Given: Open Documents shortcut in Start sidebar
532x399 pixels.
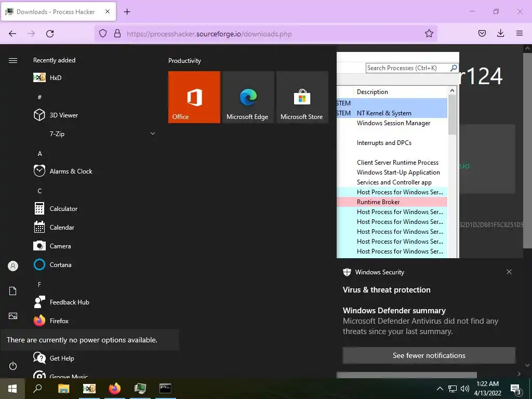Looking at the screenshot, I should [13, 291].
